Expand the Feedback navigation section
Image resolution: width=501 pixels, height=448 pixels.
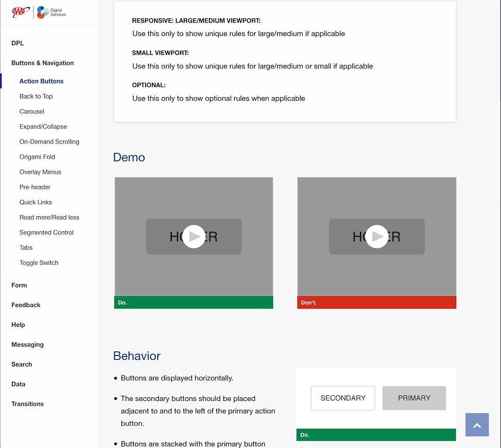[x=26, y=305]
